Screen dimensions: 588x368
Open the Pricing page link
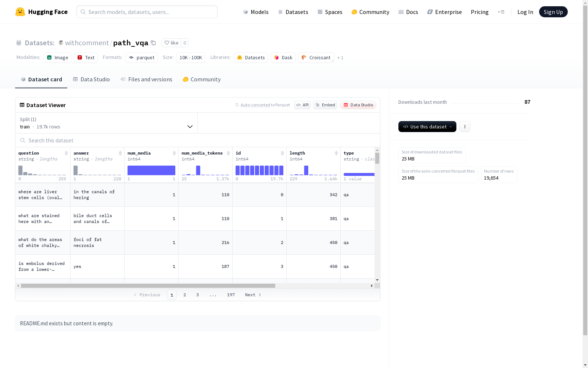pyautogui.click(x=480, y=12)
